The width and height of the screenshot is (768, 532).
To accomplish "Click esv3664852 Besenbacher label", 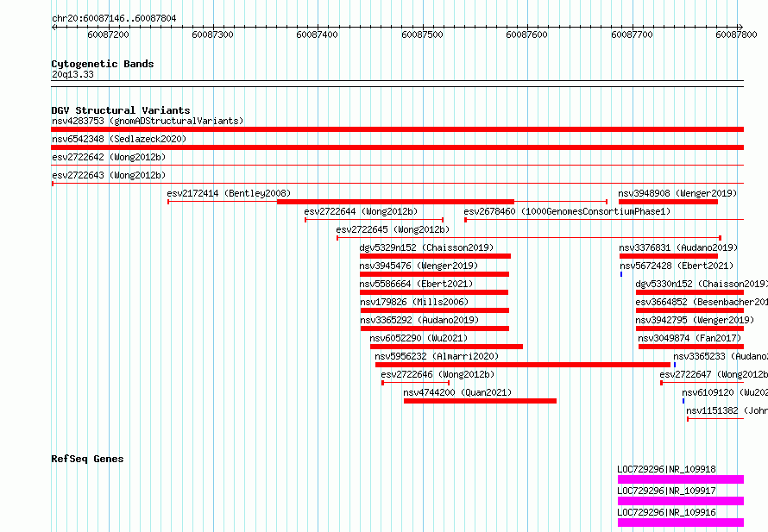I will (x=702, y=302).
